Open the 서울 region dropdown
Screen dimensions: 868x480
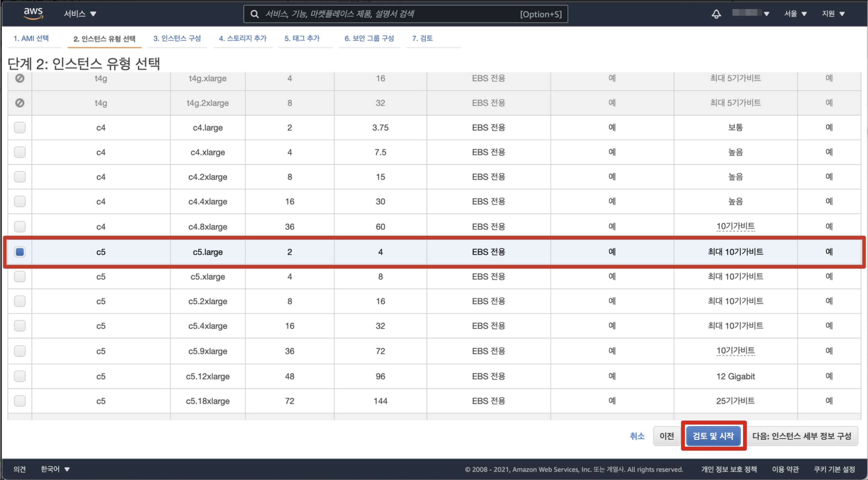(x=795, y=14)
